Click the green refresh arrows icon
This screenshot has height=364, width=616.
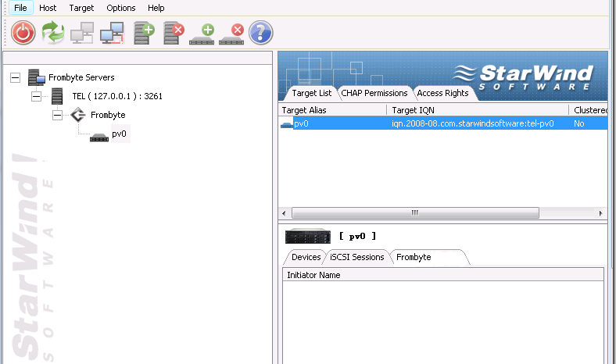coord(53,33)
